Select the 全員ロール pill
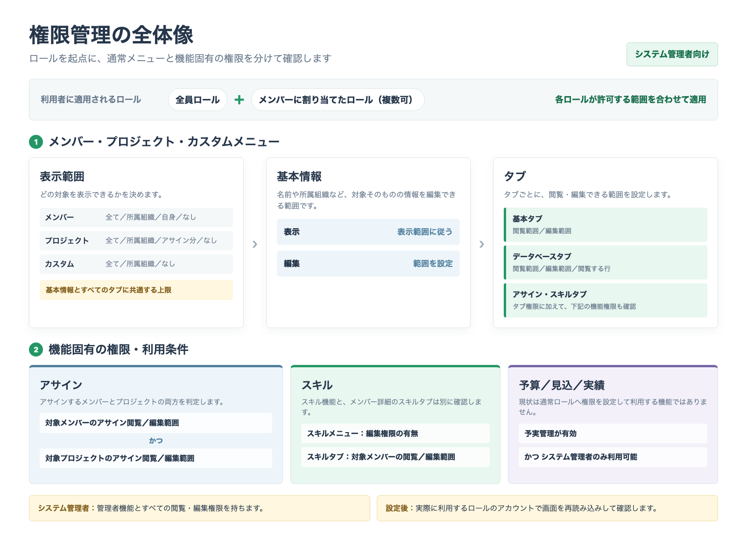 click(197, 99)
